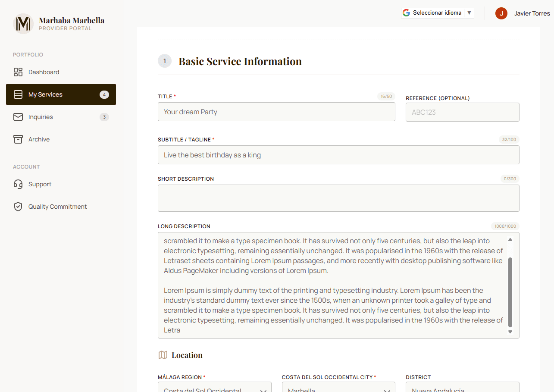
Task: Click the 16/50 title character counter
Action: click(386, 97)
